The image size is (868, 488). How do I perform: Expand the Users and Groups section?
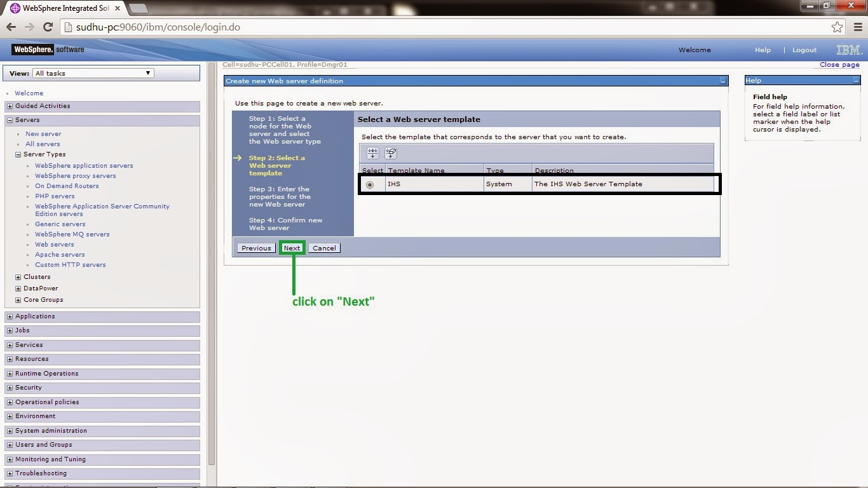click(x=10, y=445)
